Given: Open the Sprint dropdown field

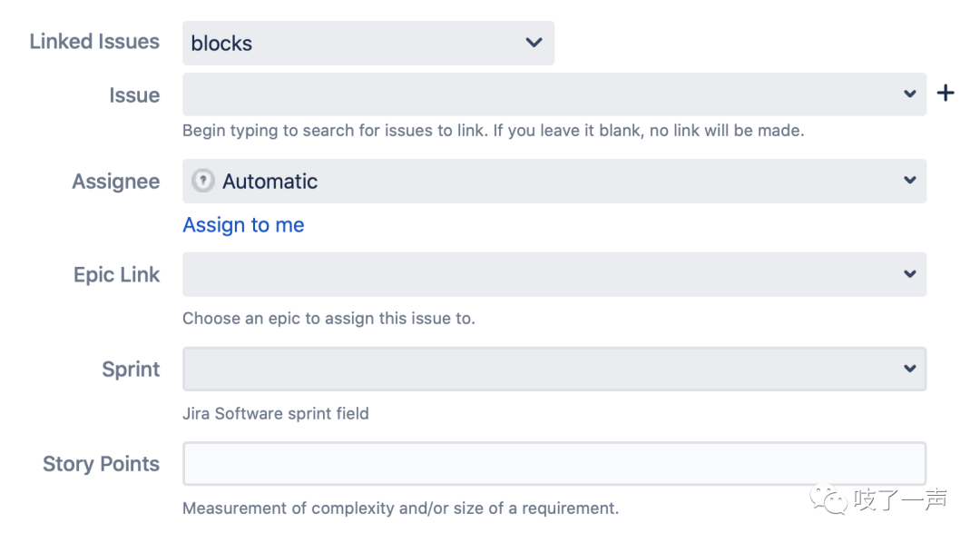Looking at the screenshot, I should (554, 369).
